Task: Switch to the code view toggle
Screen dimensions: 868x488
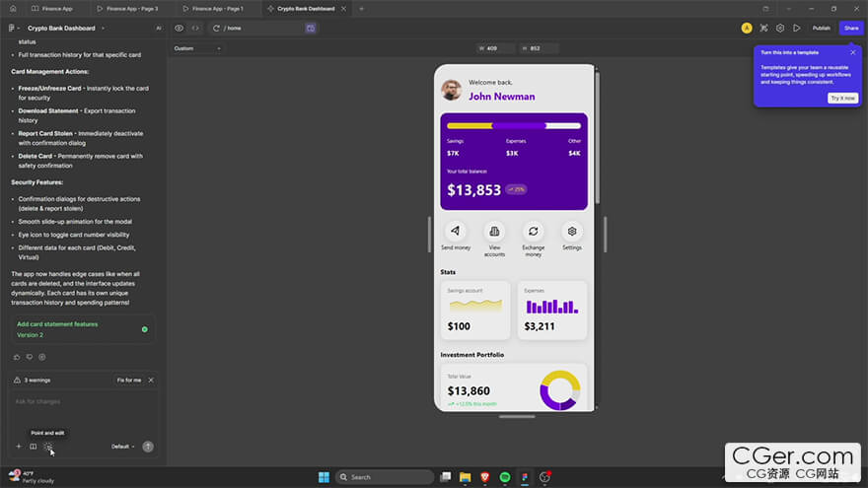Action: pos(195,28)
